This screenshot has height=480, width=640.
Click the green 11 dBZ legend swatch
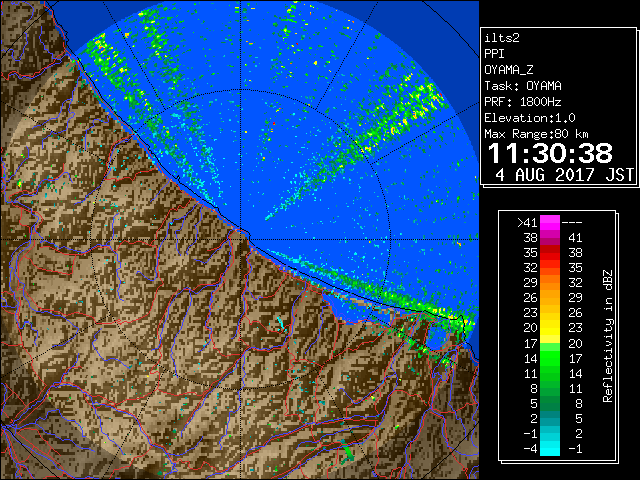pyautogui.click(x=550, y=373)
